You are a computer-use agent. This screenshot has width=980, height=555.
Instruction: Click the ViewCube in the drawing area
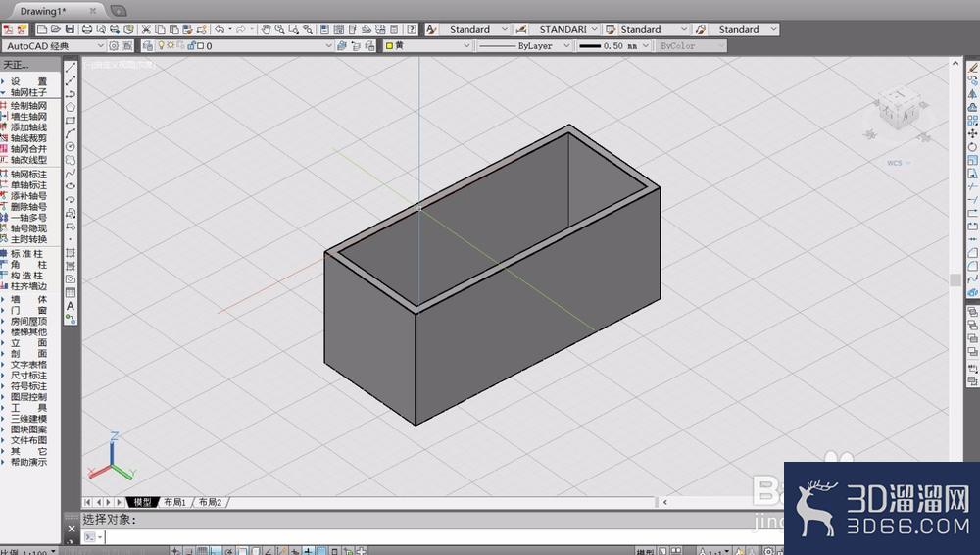point(898,108)
